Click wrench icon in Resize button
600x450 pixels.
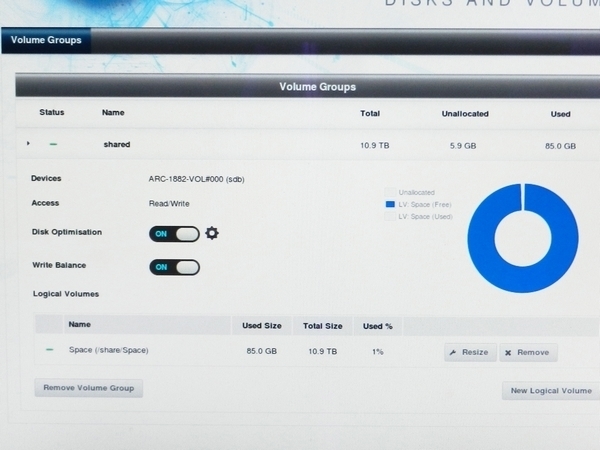coord(453,352)
